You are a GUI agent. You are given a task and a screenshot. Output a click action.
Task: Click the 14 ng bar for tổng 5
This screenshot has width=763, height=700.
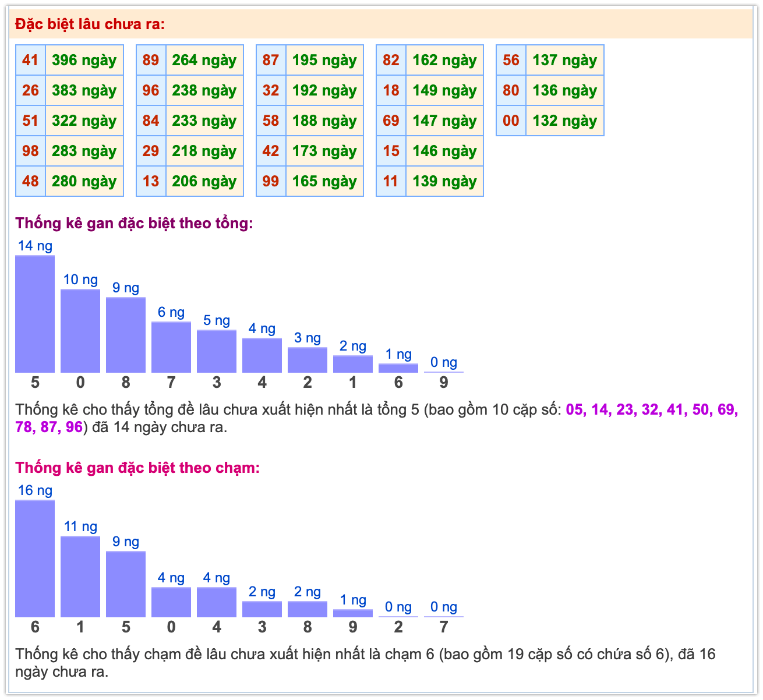[35, 314]
